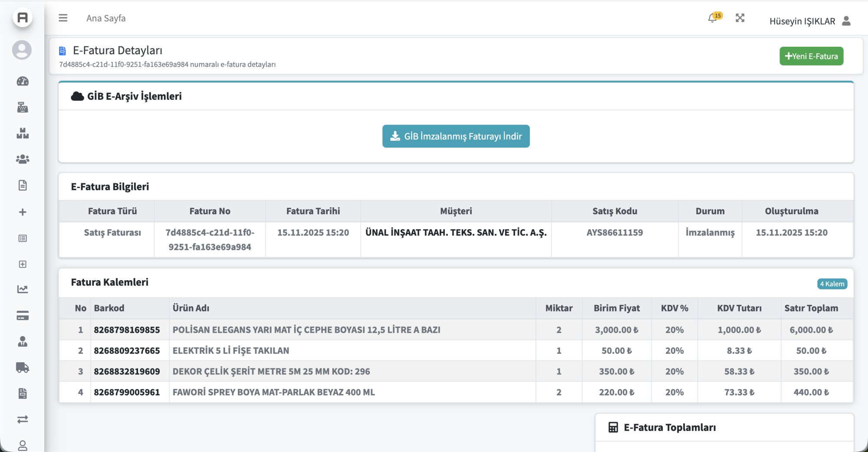Click the cash register icon in sidebar

23,108
